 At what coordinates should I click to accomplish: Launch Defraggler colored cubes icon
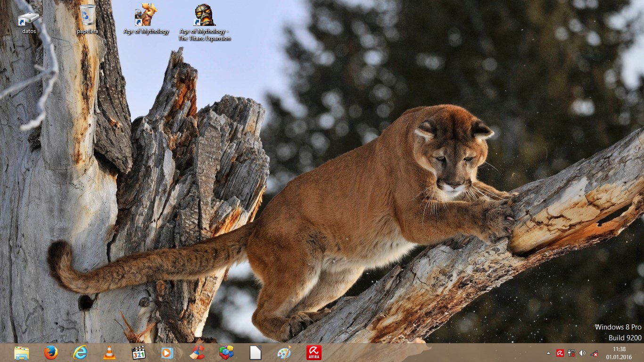pos(226,353)
